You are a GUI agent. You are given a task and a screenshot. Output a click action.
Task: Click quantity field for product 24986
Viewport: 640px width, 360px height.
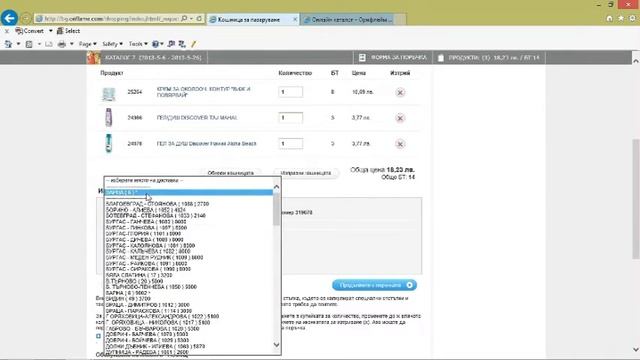[291, 118]
